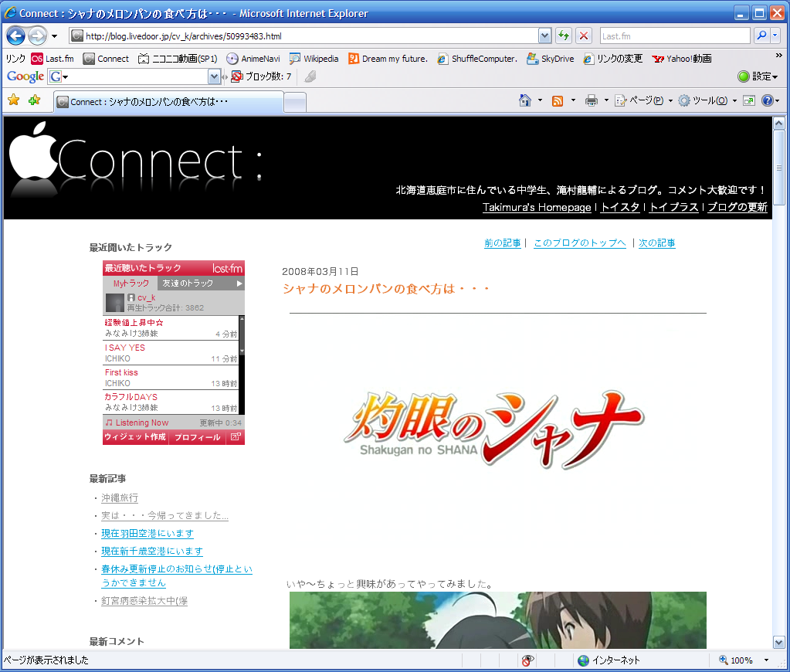Click the プロフィール widget button
This screenshot has height=672, width=790.
pyautogui.click(x=198, y=437)
